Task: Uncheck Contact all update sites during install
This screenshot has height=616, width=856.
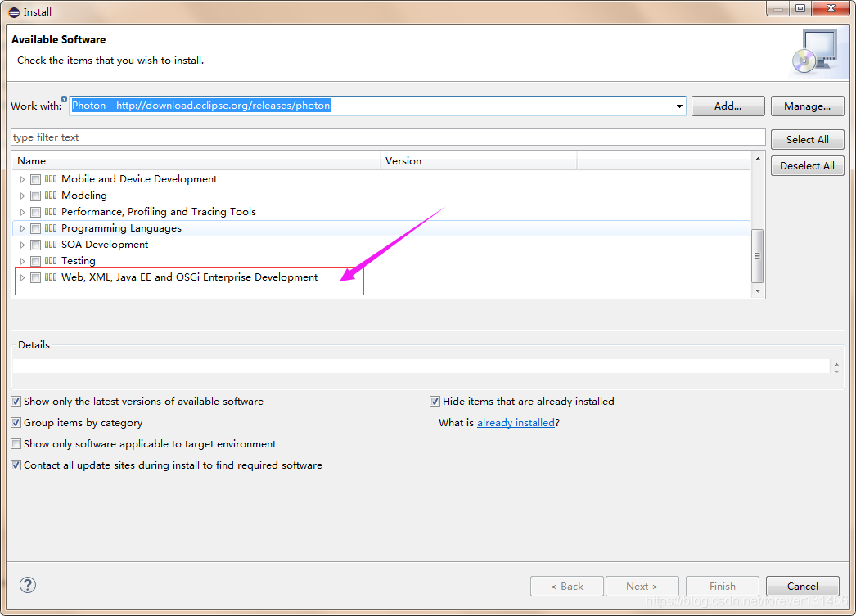Action: point(16,465)
